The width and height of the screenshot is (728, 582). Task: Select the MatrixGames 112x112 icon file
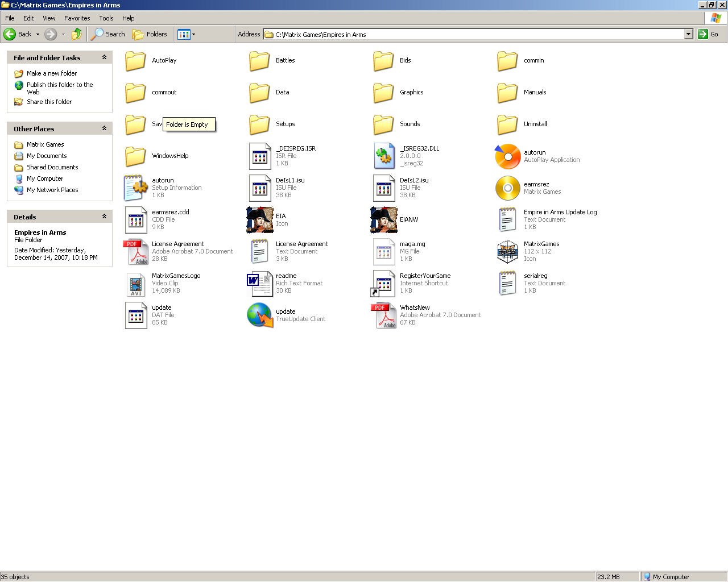point(507,251)
